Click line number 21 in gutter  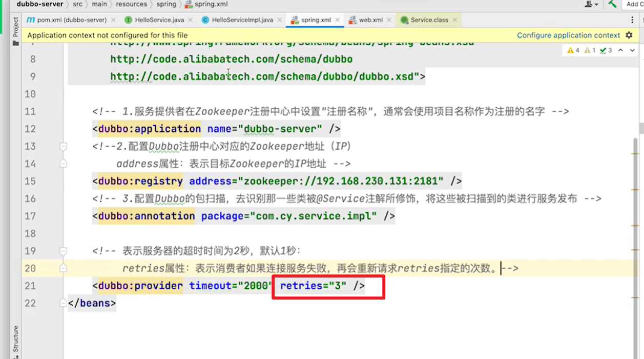coord(30,286)
